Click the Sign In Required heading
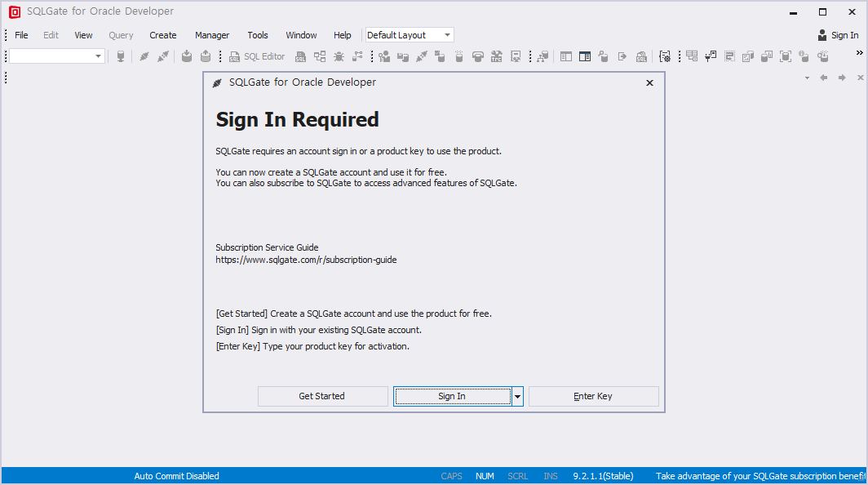 point(297,120)
